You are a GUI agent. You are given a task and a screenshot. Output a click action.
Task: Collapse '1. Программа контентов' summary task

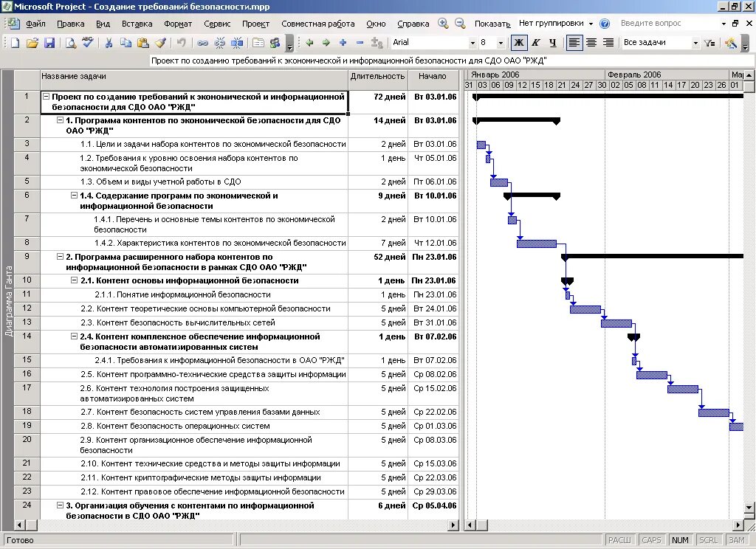pyautogui.click(x=61, y=120)
